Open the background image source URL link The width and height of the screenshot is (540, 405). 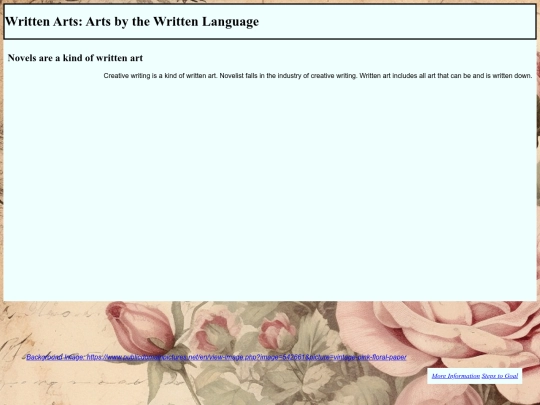[x=216, y=357]
